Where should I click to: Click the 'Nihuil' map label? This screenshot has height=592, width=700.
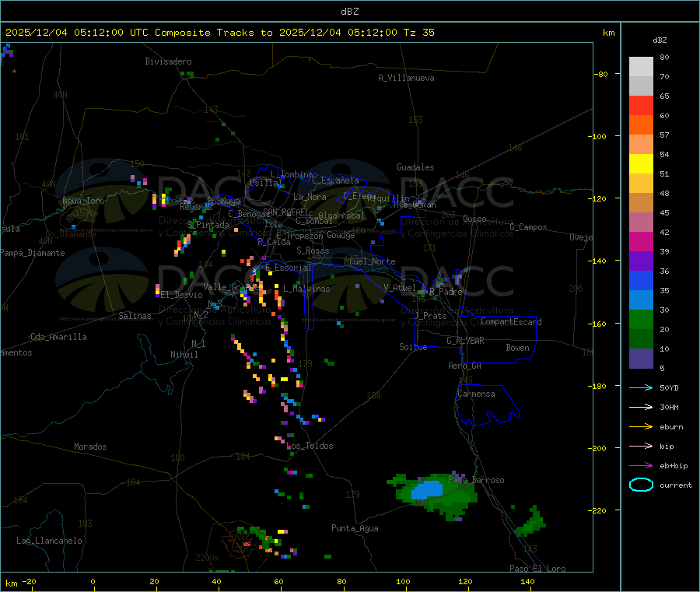pos(184,355)
